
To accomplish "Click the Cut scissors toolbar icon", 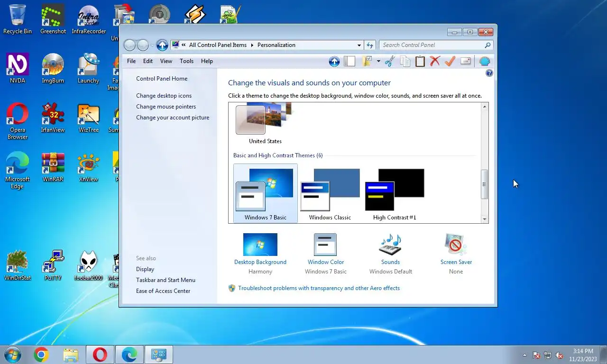I will (390, 61).
